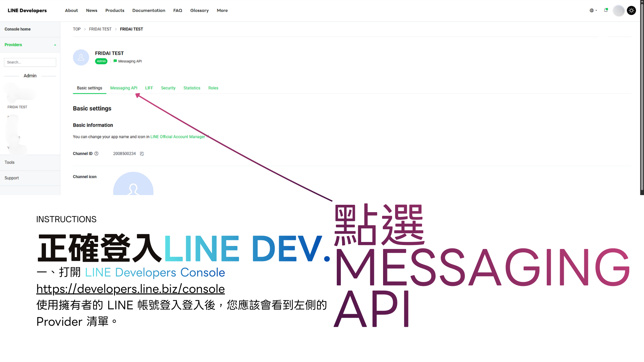Open the Channel ID help question-mark icon
644x362 pixels.
pyautogui.click(x=97, y=154)
